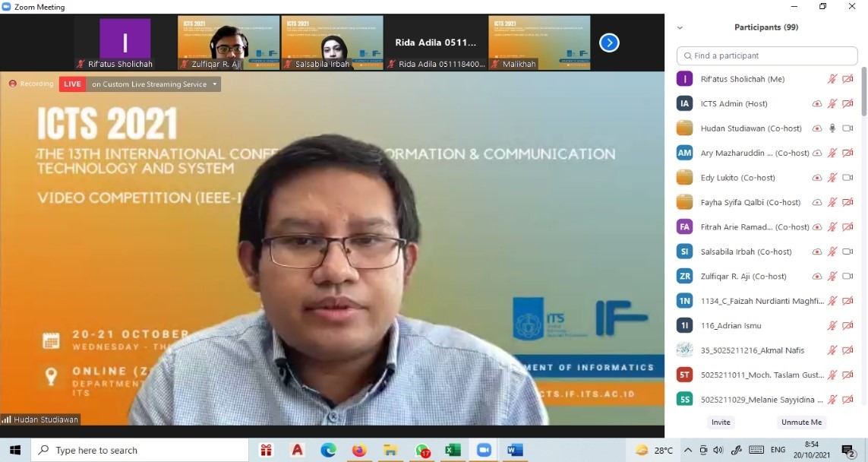Click Hudan Studiawan's active microphone icon
Viewport: 868px width, 462px height.
coord(832,128)
